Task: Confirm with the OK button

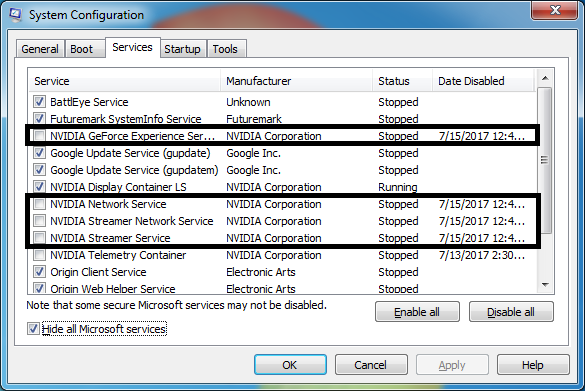Action: coord(290,365)
